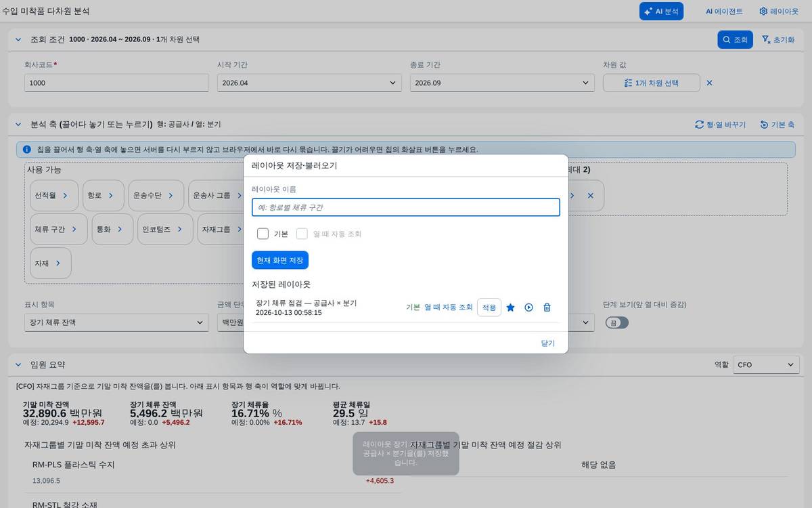Open the AI 에이전트 link
Screen dimensions: 812x508
724,12
